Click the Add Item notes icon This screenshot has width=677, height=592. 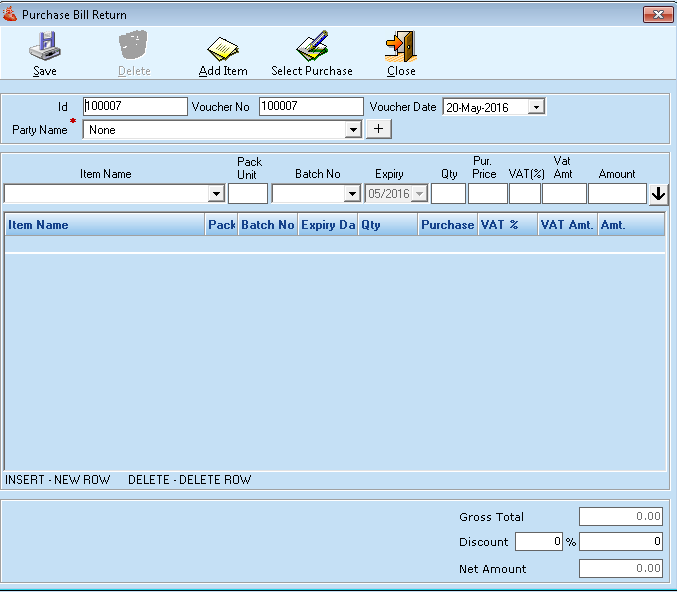(x=222, y=47)
